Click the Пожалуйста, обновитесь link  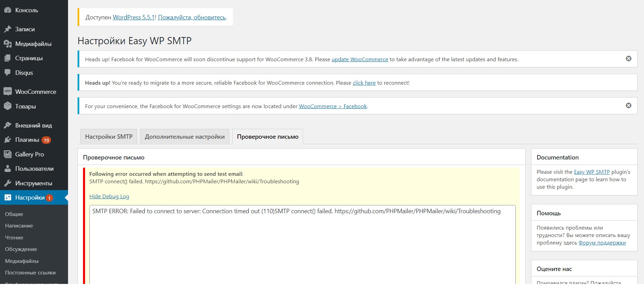click(192, 17)
